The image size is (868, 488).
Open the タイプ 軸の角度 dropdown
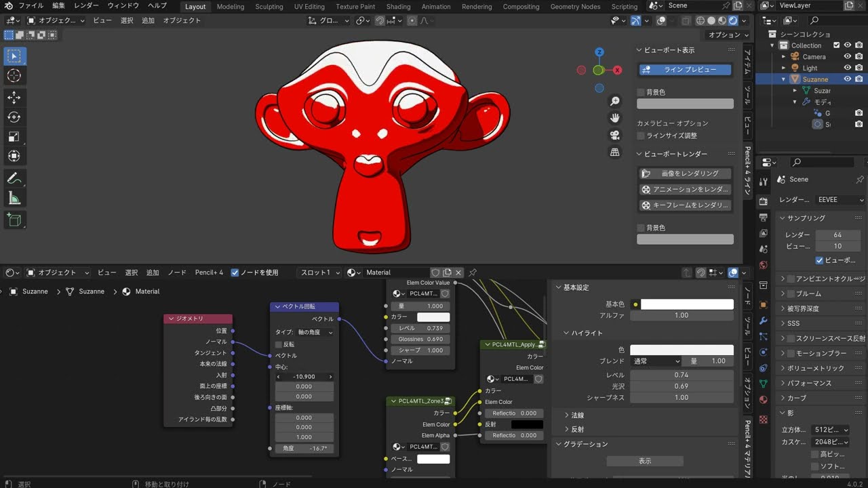[x=315, y=333]
